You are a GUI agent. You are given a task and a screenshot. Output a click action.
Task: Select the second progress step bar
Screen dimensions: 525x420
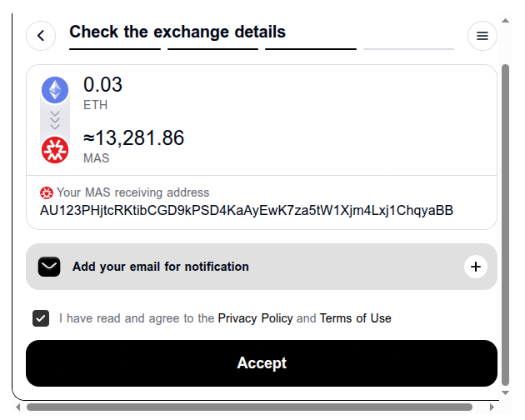[x=213, y=49]
